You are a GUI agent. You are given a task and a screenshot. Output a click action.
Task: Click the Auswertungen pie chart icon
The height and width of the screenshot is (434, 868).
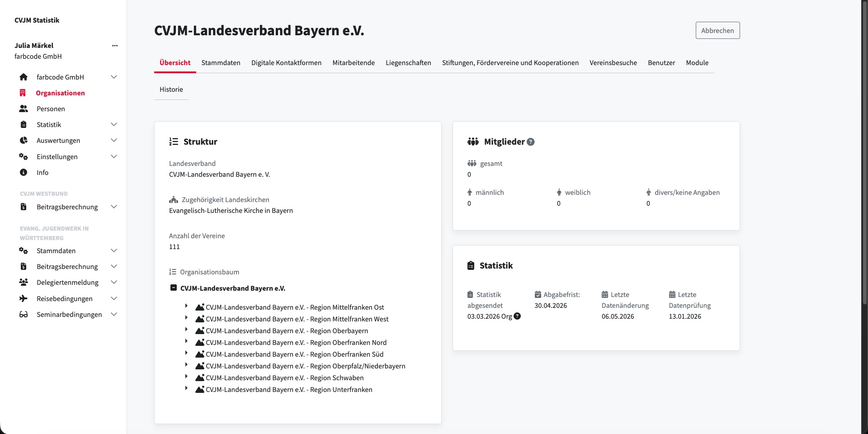[24, 140]
